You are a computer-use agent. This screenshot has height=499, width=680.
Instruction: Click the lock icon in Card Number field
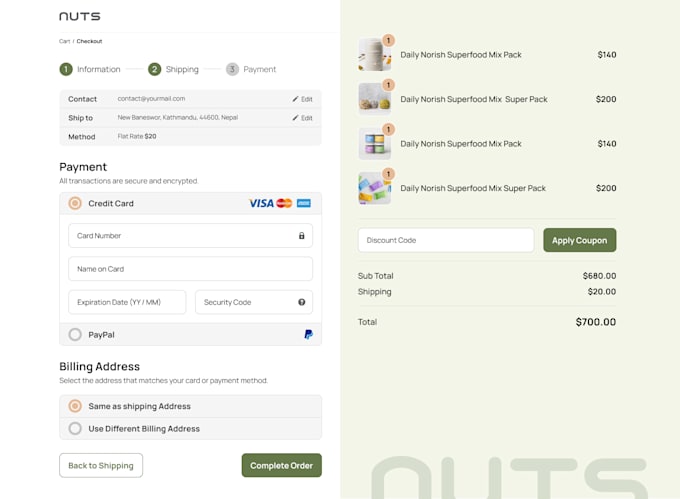[x=301, y=236]
